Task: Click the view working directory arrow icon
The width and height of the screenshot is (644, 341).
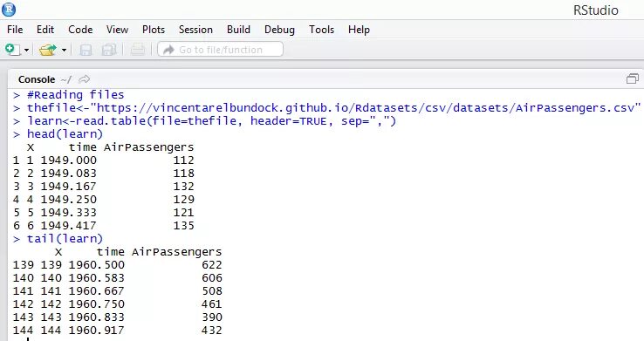Action: (x=84, y=79)
